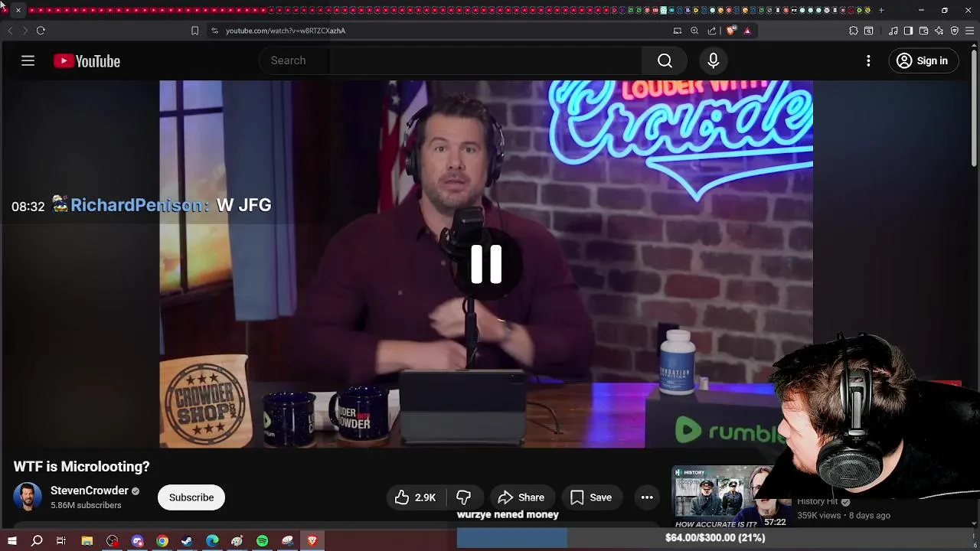Click the "359K views • 8 days ago" text
This screenshot has width=980, height=551.
click(844, 516)
